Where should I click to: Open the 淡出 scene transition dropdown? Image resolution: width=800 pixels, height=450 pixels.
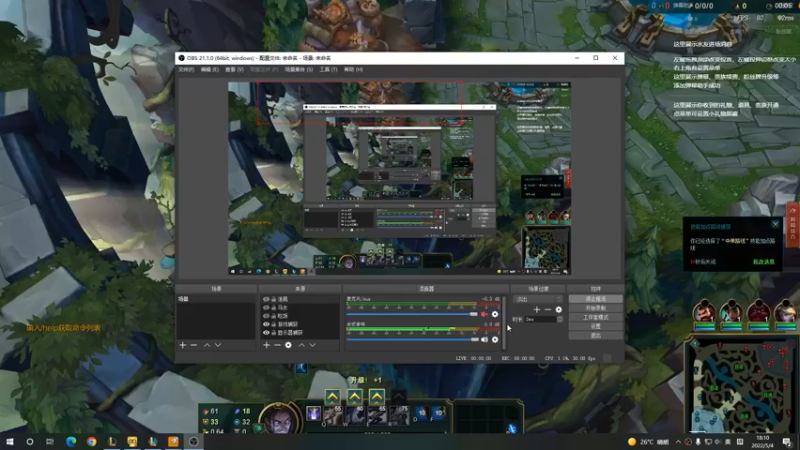pyautogui.click(x=538, y=299)
